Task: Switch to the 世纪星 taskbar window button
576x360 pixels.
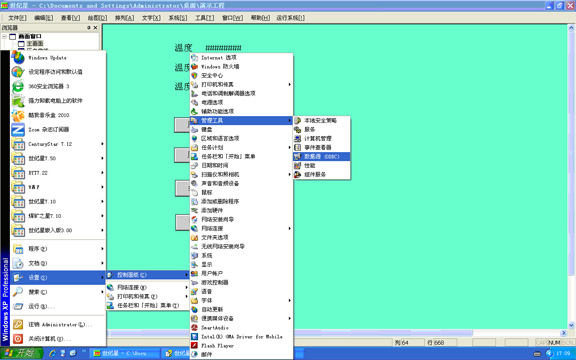Action: tap(124, 353)
